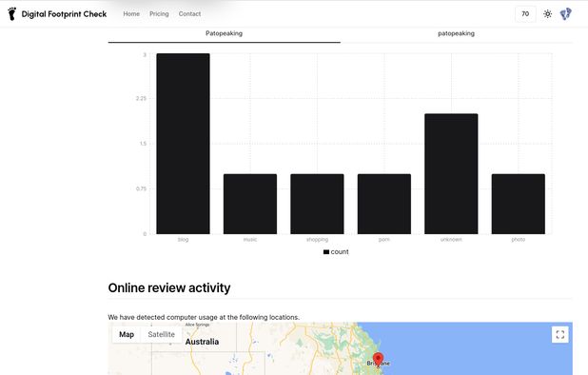
Task: Toggle the light/dark theme sun icon
Action: pos(547,14)
